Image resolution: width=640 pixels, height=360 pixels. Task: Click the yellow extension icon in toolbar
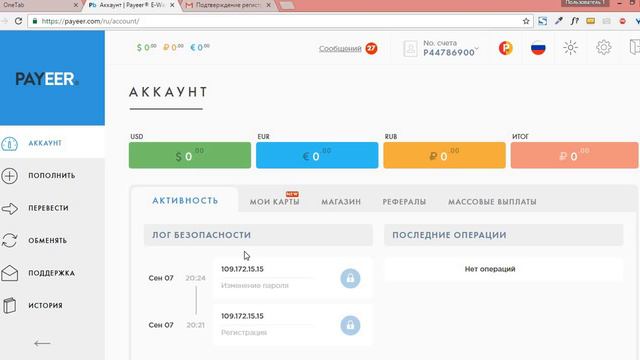(x=590, y=21)
